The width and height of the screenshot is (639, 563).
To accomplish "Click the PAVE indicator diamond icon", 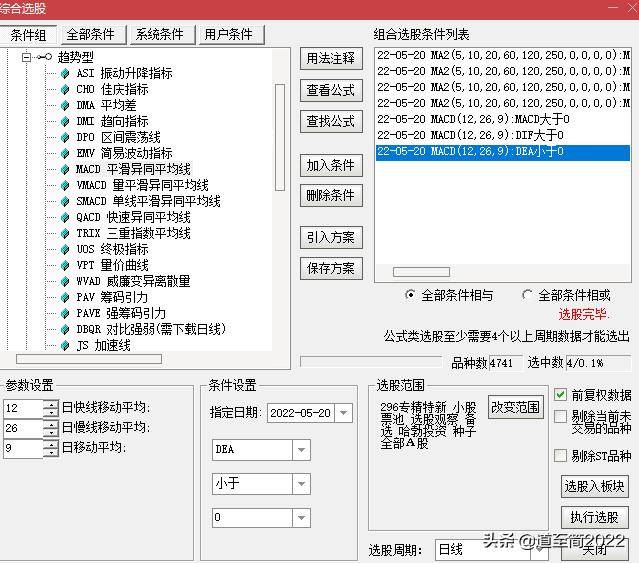I will click(x=65, y=313).
